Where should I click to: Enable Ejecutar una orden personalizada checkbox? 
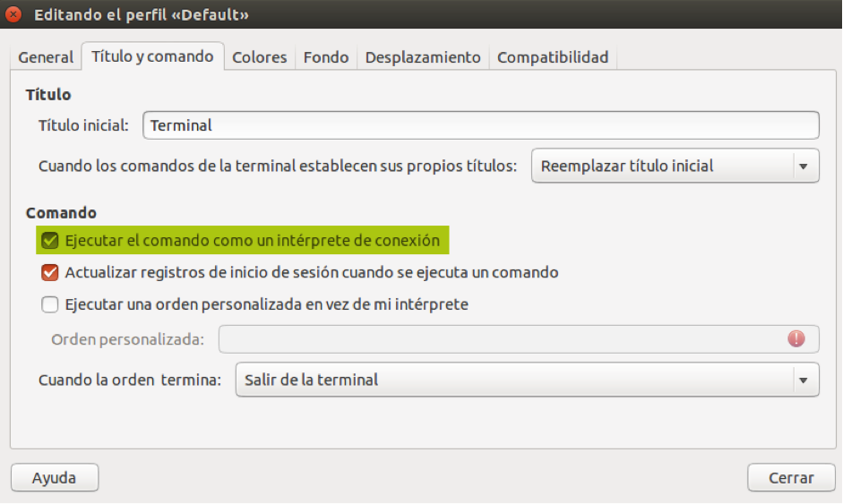[50, 304]
